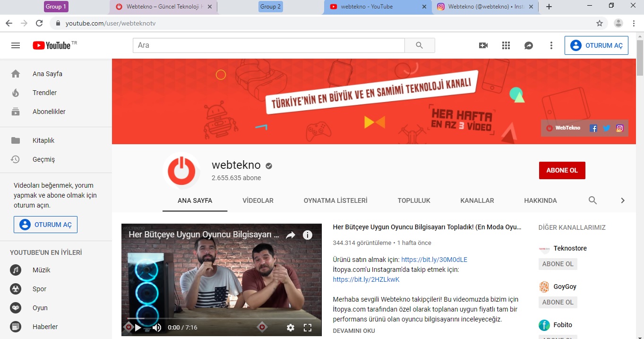The image size is (644, 339).
Task: Switch to the HAKKINDA tab
Action: (541, 200)
